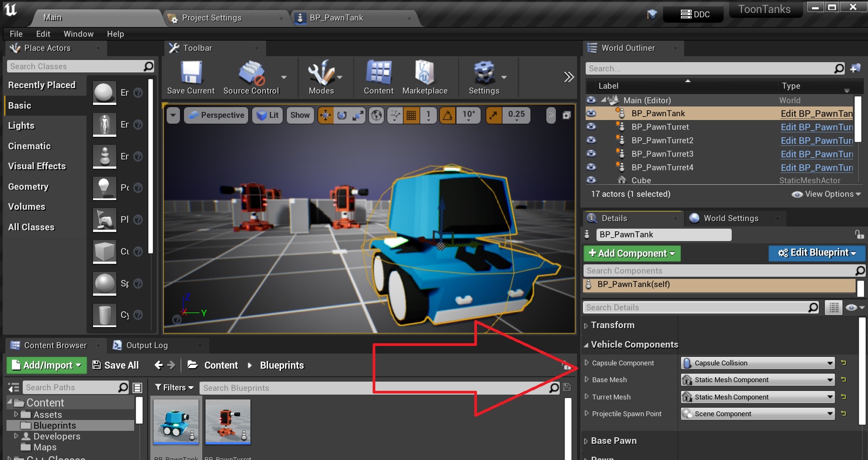Hide BP_PawnTurret via eye icon
868x460 pixels.
pos(591,126)
